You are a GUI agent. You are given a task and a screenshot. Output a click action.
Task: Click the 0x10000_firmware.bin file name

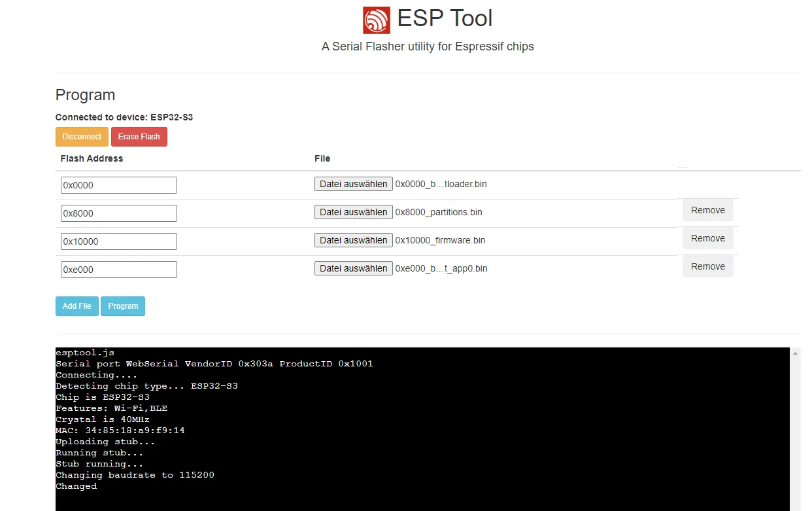coord(440,240)
